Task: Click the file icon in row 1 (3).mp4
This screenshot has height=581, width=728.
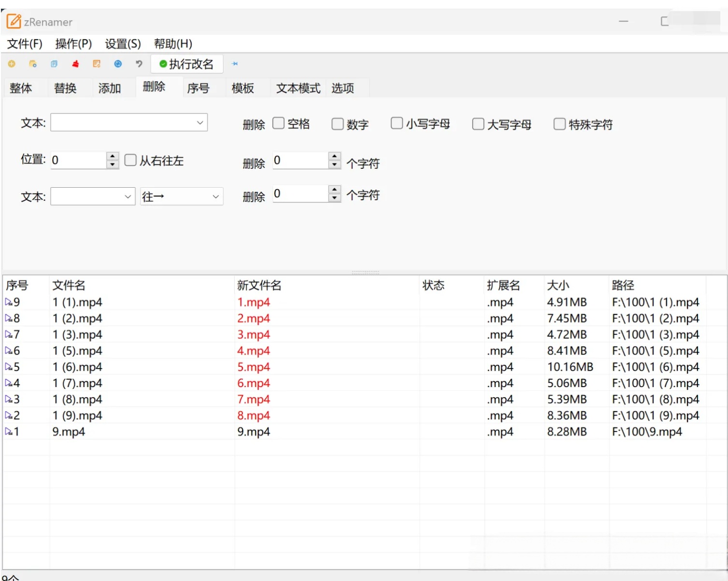Action: [x=9, y=334]
